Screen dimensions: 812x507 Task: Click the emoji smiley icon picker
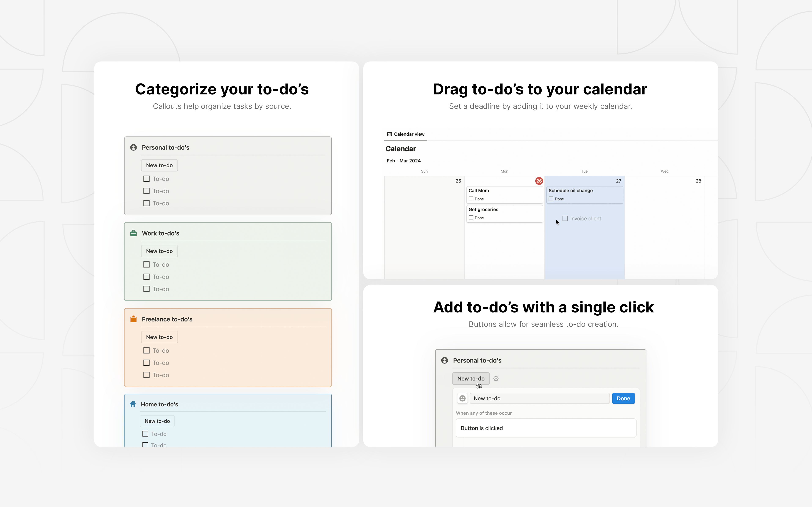coord(462,398)
